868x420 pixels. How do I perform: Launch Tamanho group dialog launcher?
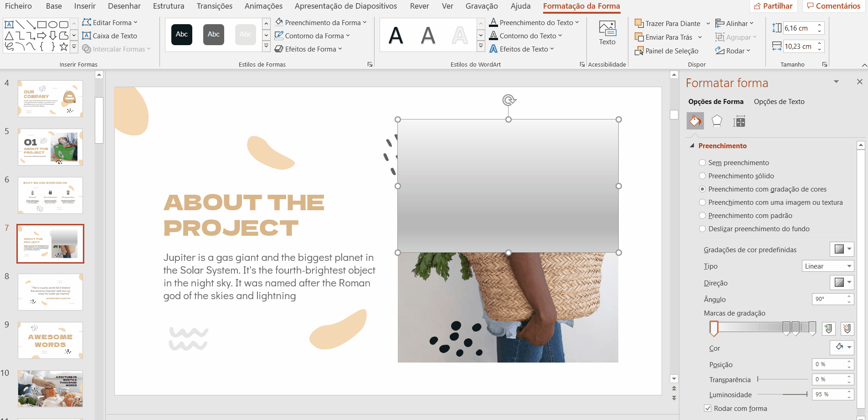[x=825, y=64]
